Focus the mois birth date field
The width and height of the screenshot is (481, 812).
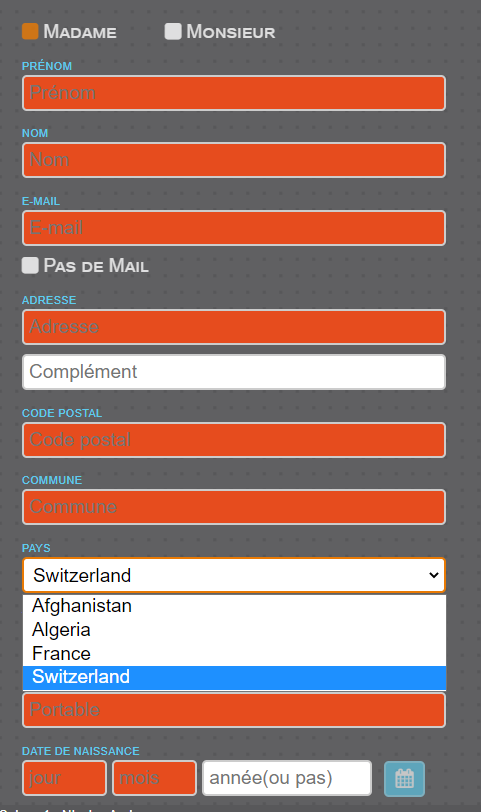(154, 778)
